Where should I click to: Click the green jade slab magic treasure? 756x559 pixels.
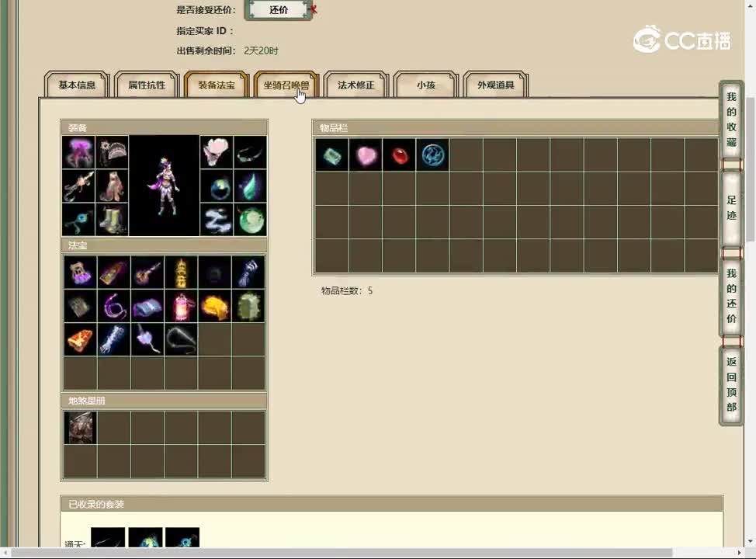[x=248, y=306]
